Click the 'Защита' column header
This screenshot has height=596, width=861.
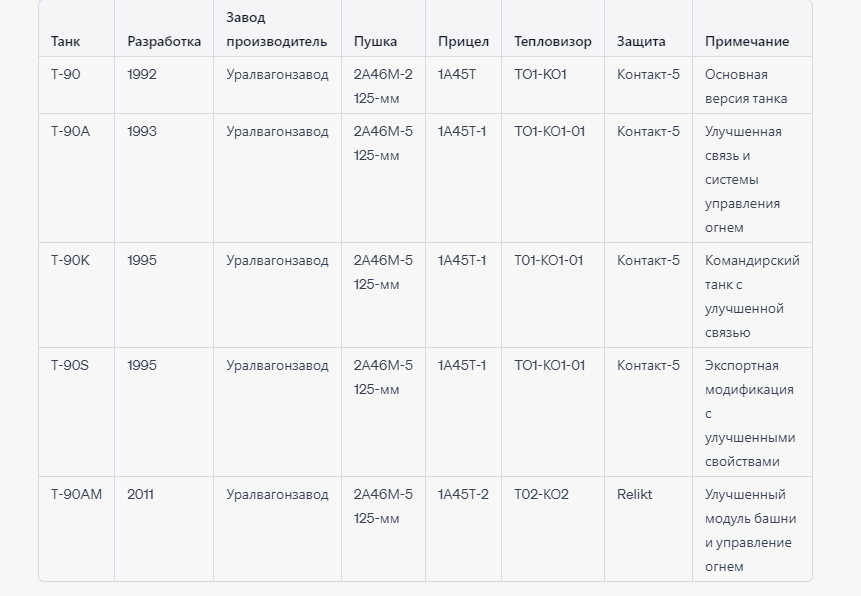pos(641,42)
